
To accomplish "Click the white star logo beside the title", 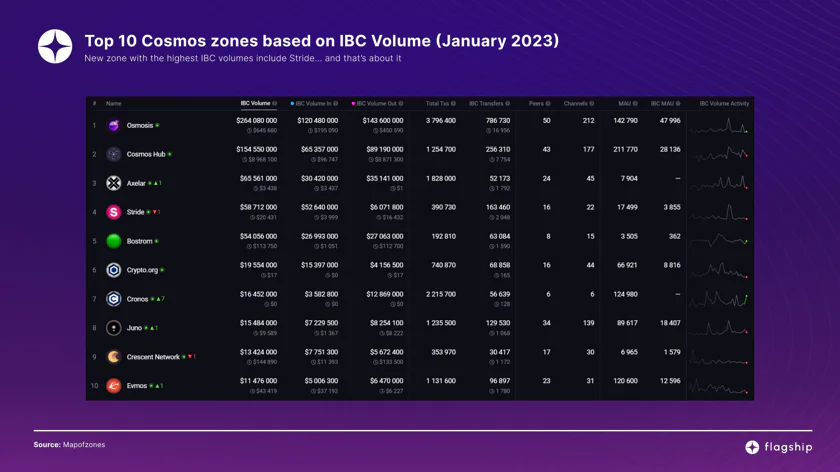I will [55, 47].
